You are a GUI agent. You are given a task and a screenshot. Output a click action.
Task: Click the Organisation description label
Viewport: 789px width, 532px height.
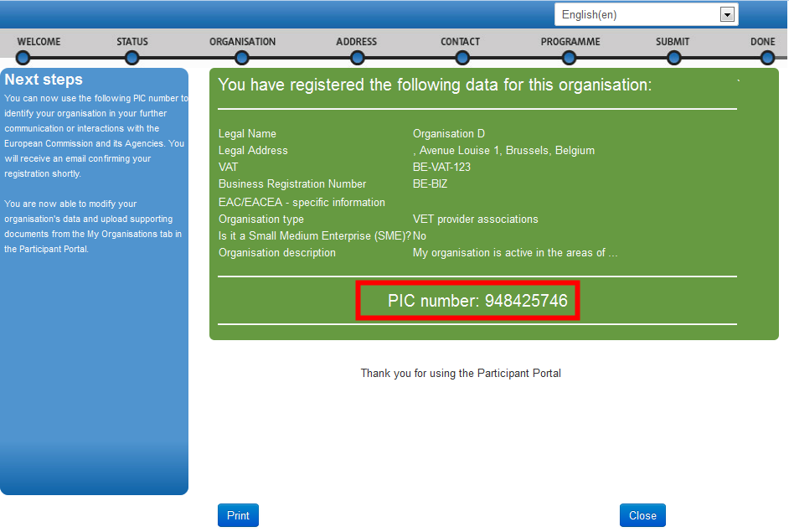pos(276,253)
